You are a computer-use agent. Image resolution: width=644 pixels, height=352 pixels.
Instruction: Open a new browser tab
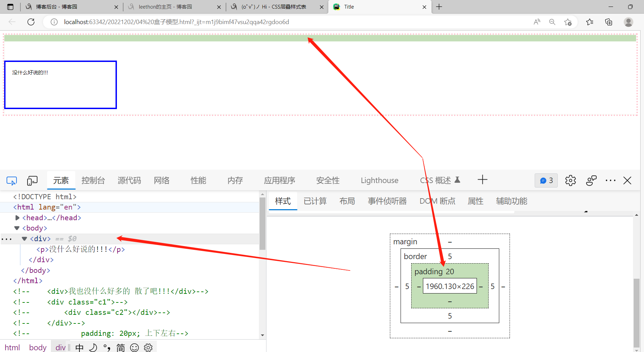(439, 7)
